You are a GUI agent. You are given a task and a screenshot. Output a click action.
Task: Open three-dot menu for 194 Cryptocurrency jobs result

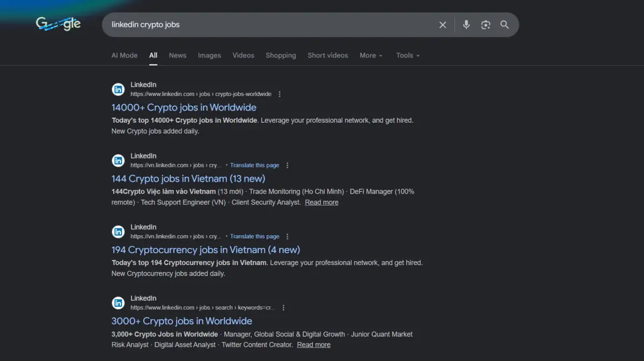pyautogui.click(x=288, y=237)
